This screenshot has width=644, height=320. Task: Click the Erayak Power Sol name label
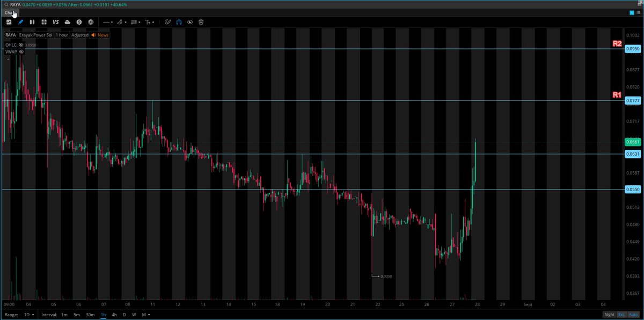[36, 35]
